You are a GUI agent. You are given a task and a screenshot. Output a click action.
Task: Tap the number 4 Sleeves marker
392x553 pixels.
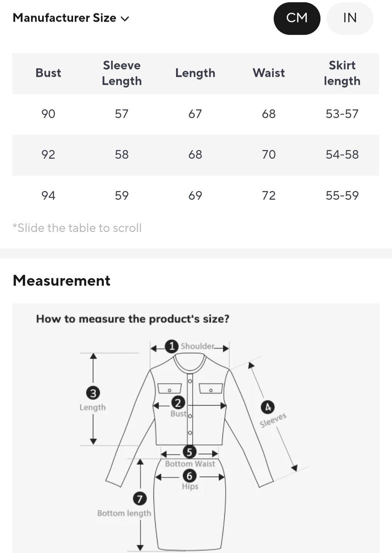(268, 407)
